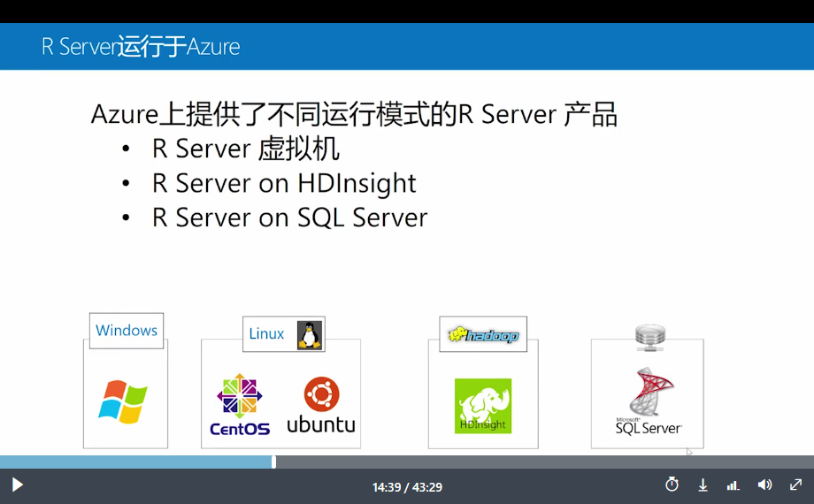814x504 pixels.
Task: Click the heading Azure上提供了不同运行模式的R Server 产品
Action: [x=354, y=114]
